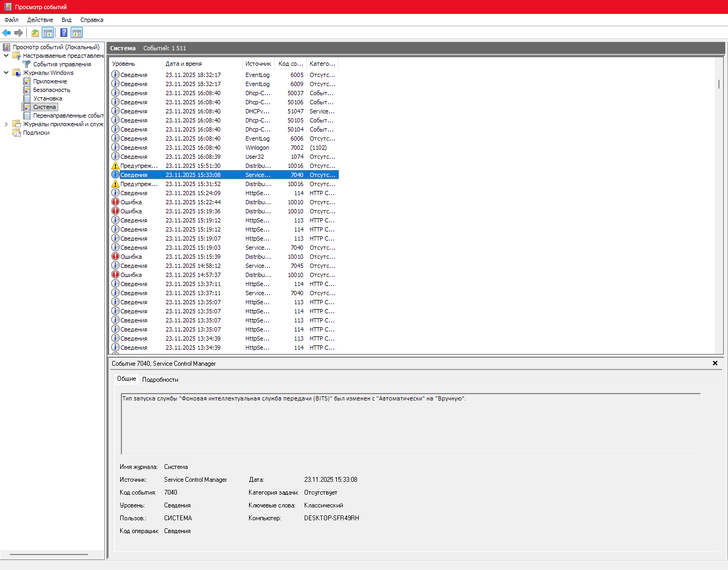The height and width of the screenshot is (570, 728).
Task: Collapse the Журналы Windows tree node
Action: 6,73
